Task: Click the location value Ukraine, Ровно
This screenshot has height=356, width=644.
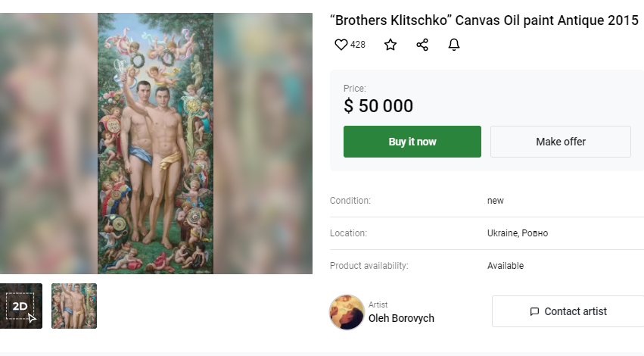Action: (x=517, y=233)
